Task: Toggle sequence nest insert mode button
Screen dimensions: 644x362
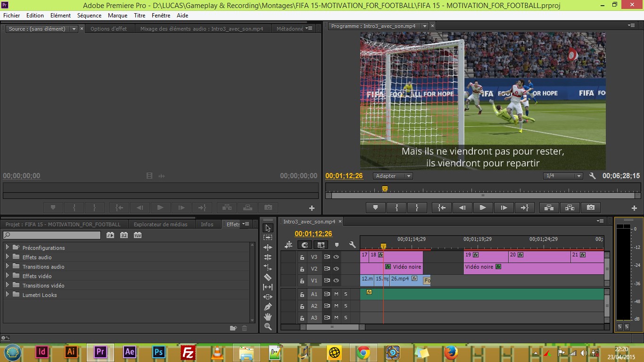Action: [x=289, y=245]
